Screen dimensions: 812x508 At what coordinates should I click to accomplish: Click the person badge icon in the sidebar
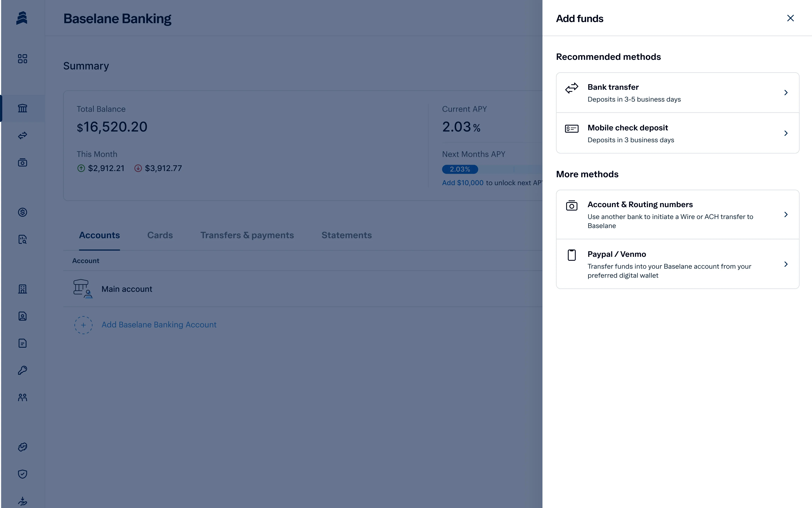pyautogui.click(x=23, y=316)
